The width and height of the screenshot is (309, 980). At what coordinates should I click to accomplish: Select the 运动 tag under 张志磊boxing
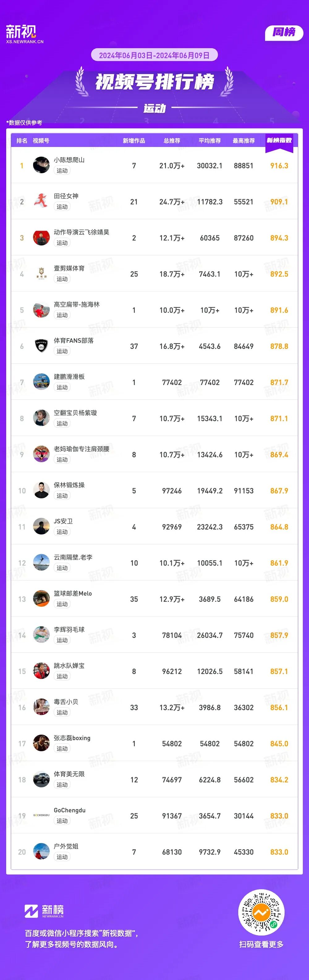coord(62,748)
